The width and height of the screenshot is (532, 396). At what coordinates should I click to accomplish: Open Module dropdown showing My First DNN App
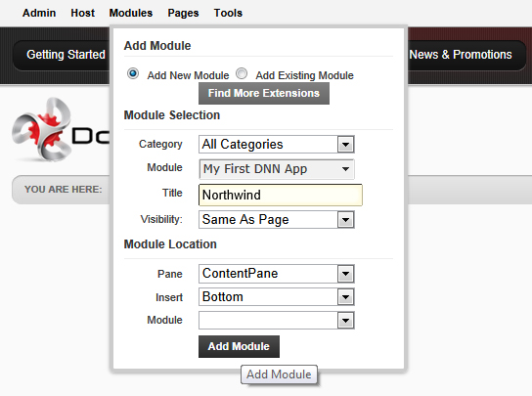[x=277, y=169]
